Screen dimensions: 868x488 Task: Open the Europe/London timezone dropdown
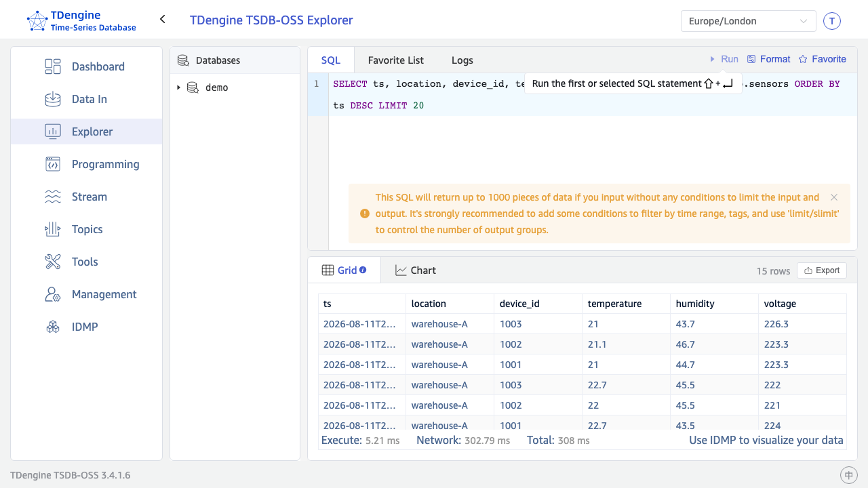pos(749,21)
